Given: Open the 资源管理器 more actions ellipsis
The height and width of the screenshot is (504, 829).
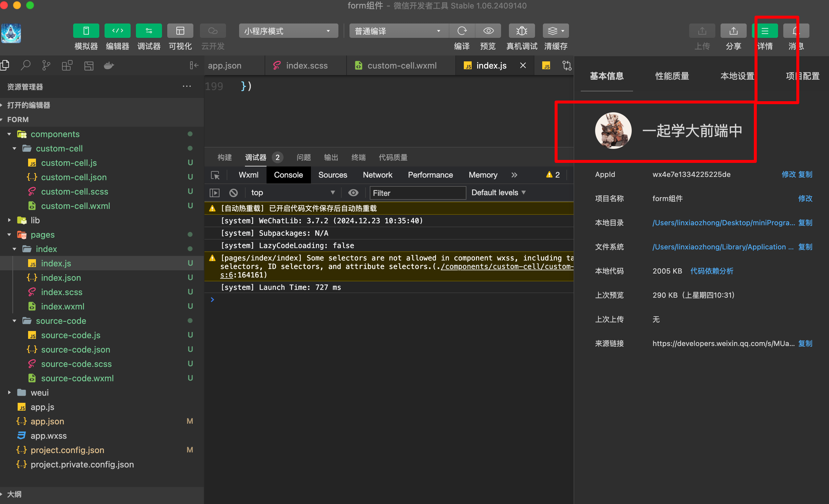Looking at the screenshot, I should (187, 87).
